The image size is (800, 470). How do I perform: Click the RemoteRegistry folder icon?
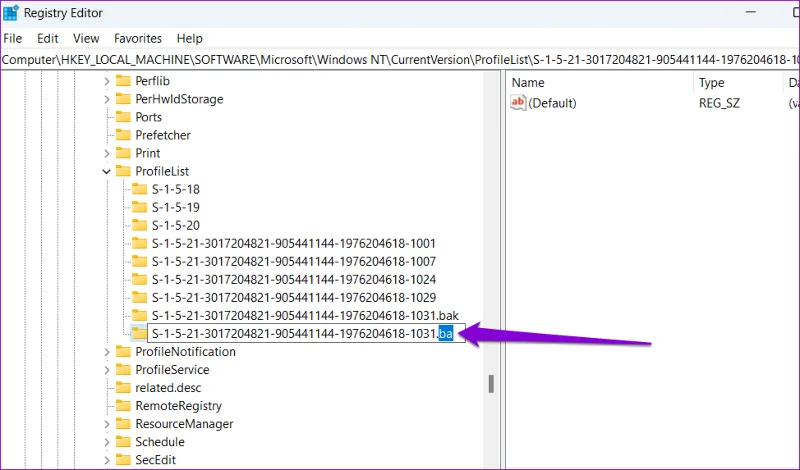[123, 405]
